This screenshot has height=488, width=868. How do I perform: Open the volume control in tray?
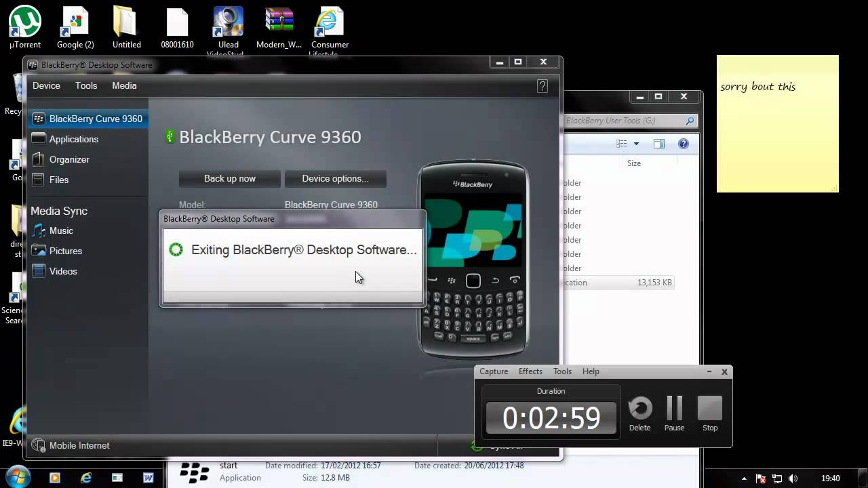coord(793,479)
